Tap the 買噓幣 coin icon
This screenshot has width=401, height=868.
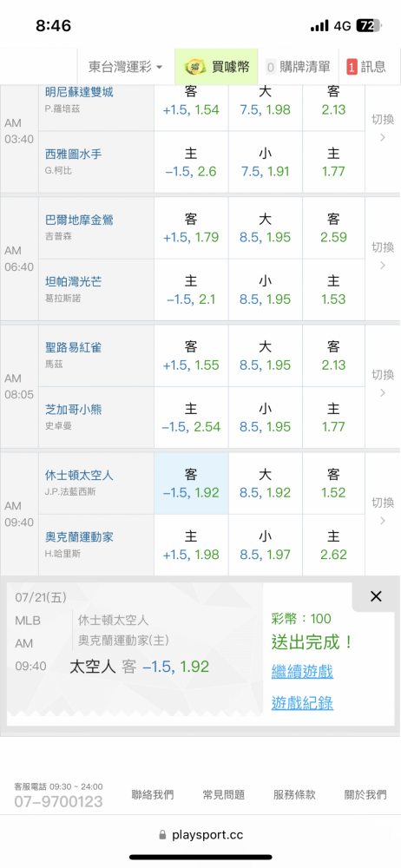194,67
